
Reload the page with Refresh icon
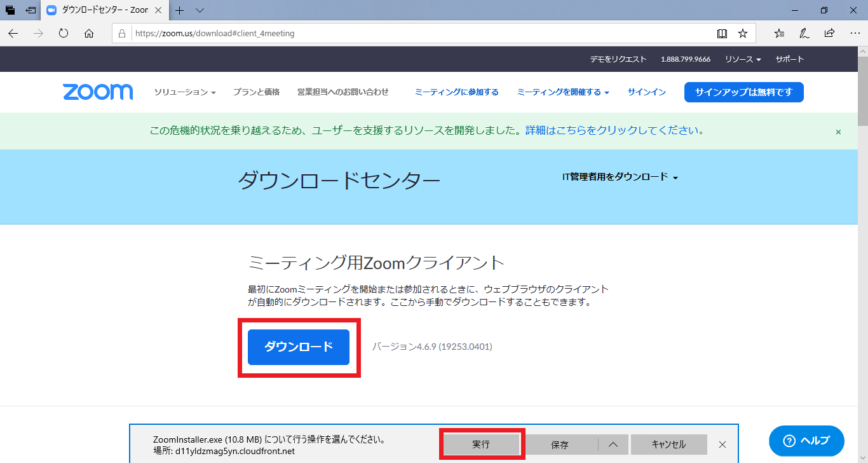tap(64, 34)
